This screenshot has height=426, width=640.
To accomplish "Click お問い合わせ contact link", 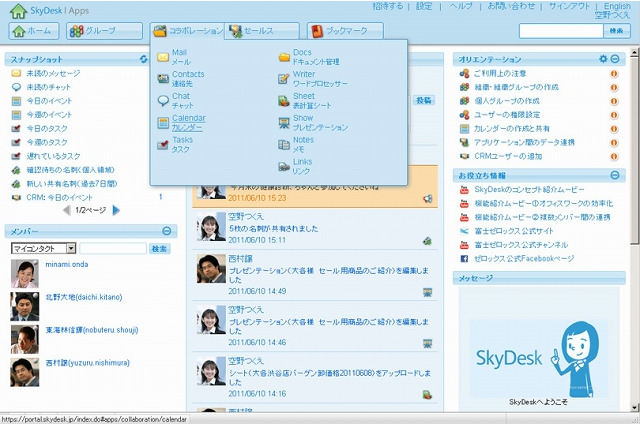I will tap(511, 6).
